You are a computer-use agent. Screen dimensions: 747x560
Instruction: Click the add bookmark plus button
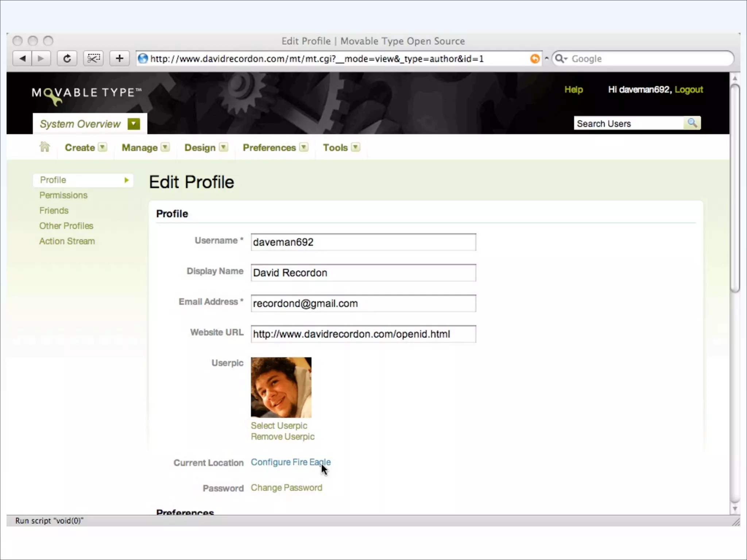pyautogui.click(x=119, y=58)
